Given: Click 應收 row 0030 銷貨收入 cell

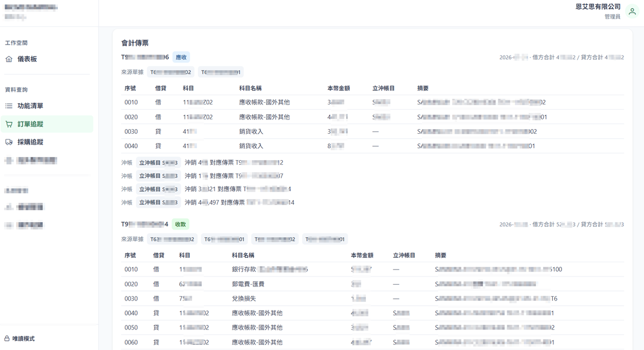Looking at the screenshot, I should (x=251, y=131).
